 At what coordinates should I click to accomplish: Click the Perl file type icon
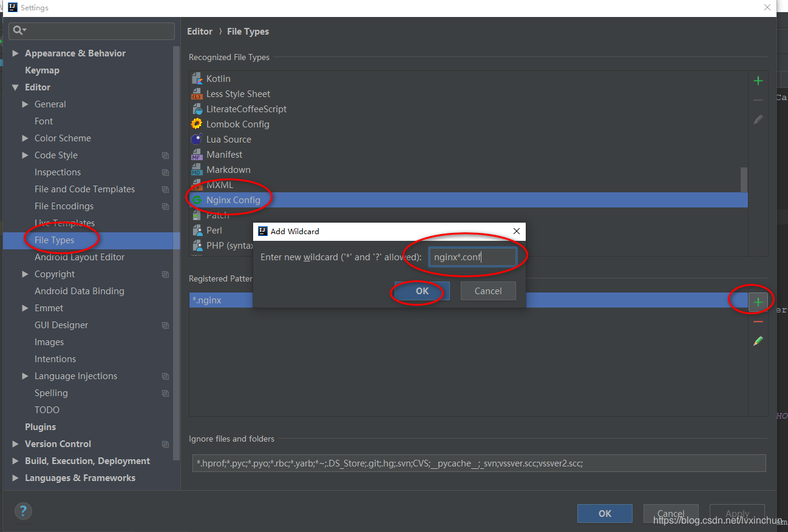pyautogui.click(x=197, y=231)
